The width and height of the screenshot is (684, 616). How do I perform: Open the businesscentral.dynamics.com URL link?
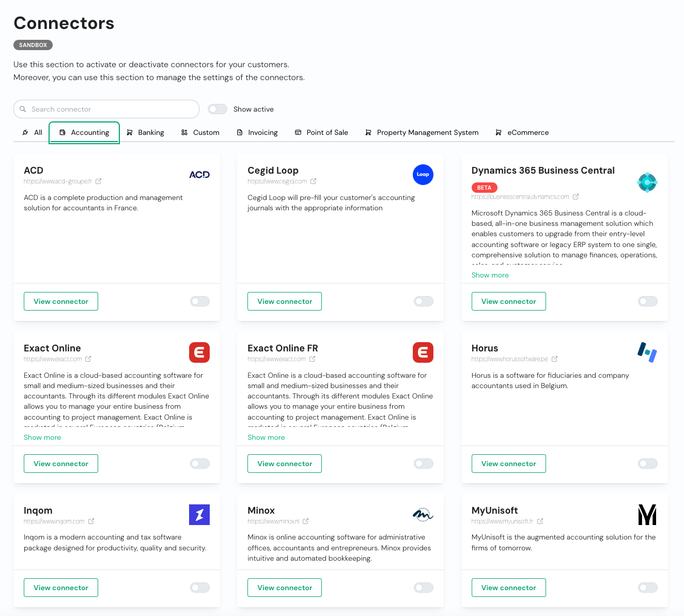pyautogui.click(x=520, y=197)
